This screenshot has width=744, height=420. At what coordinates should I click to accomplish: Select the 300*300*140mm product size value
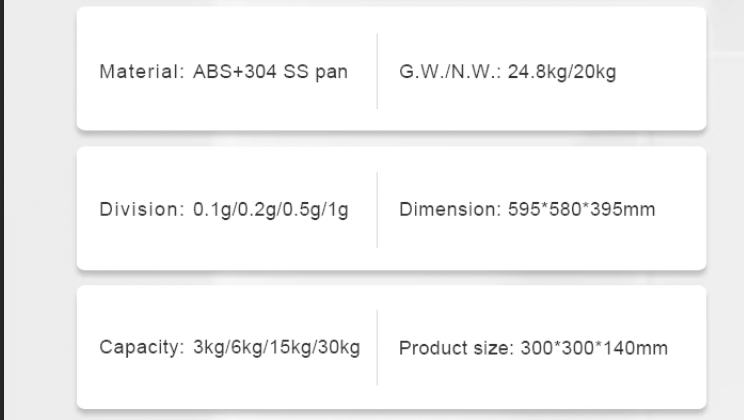pyautogui.click(x=594, y=349)
